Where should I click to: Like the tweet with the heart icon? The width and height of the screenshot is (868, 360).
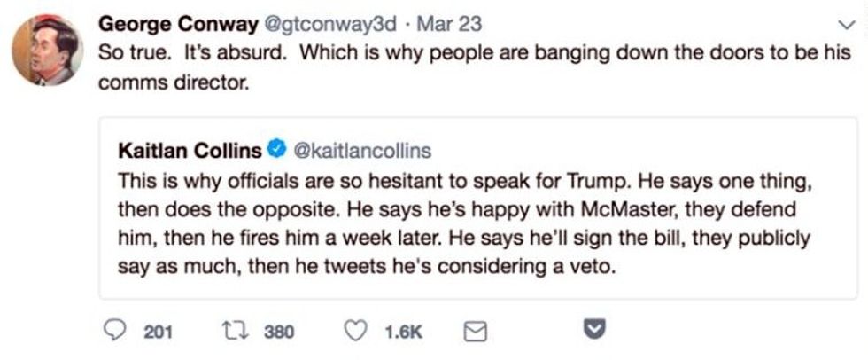pyautogui.click(x=354, y=332)
